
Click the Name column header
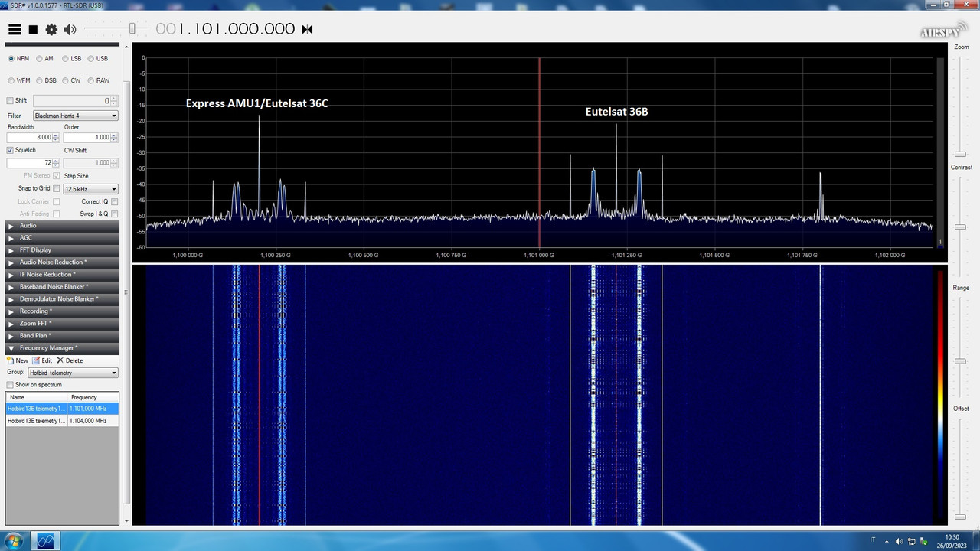[37, 397]
